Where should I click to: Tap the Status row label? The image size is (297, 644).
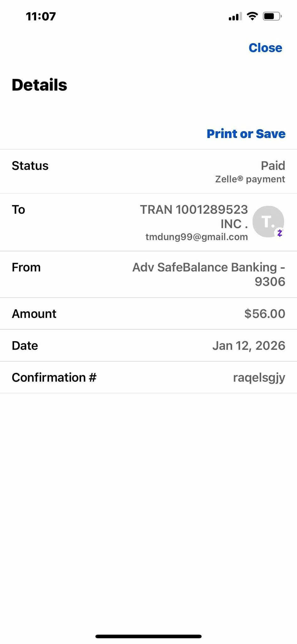(x=30, y=166)
